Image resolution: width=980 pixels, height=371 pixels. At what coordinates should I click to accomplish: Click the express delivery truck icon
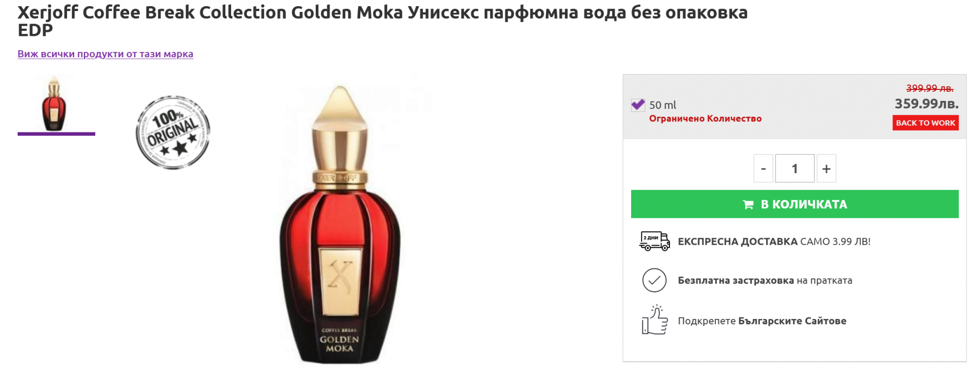654,241
